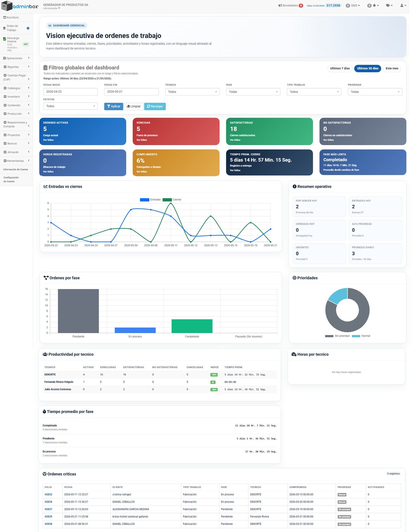Expand the Inventario sidebar menu

coord(16,97)
